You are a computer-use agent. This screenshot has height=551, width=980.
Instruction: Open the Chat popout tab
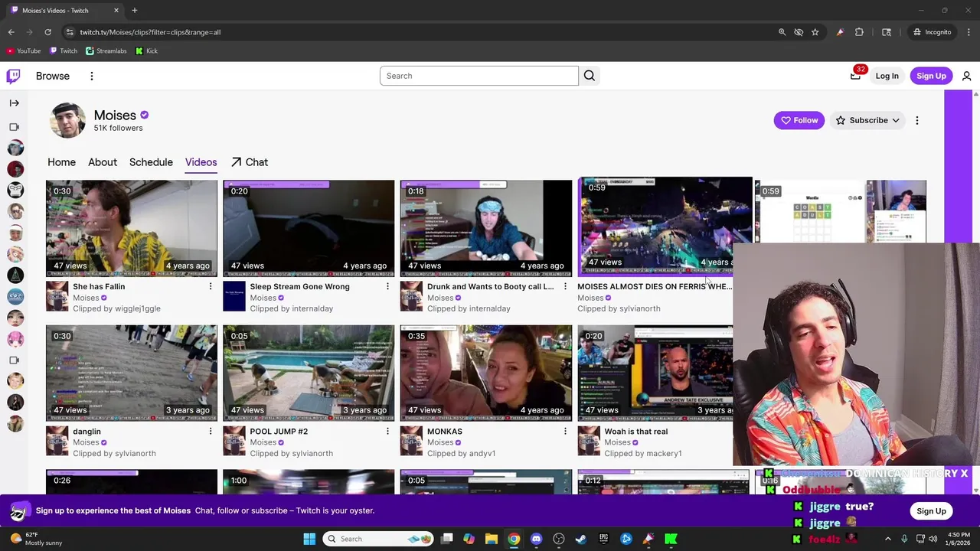click(x=250, y=162)
